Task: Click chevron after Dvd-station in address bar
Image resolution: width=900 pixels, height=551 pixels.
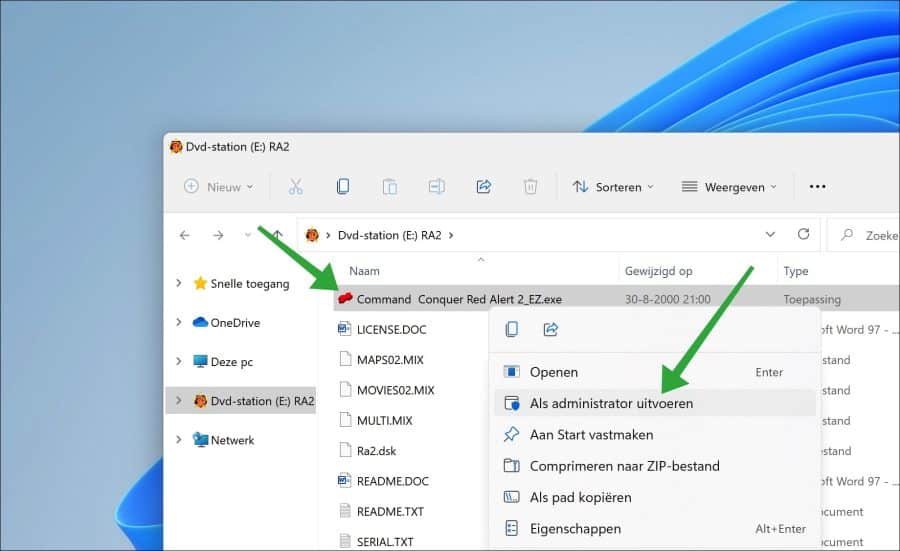Action: coord(451,235)
